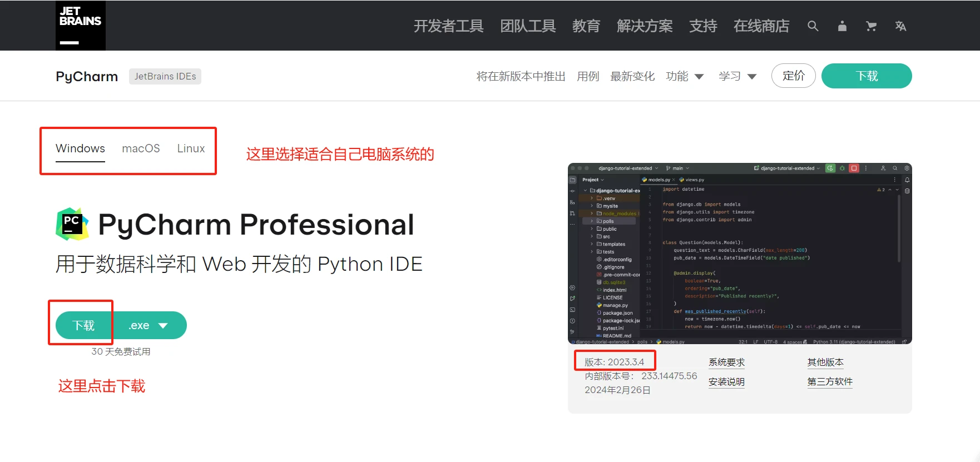The image size is (980, 462).
Task: Click the date 2024年2月26日
Action: click(x=617, y=390)
